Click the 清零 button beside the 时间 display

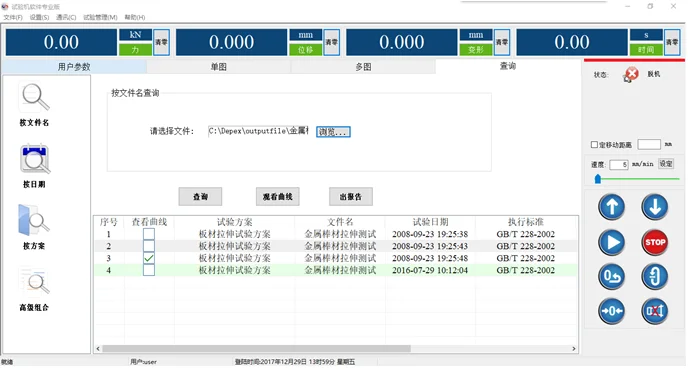[x=672, y=42]
